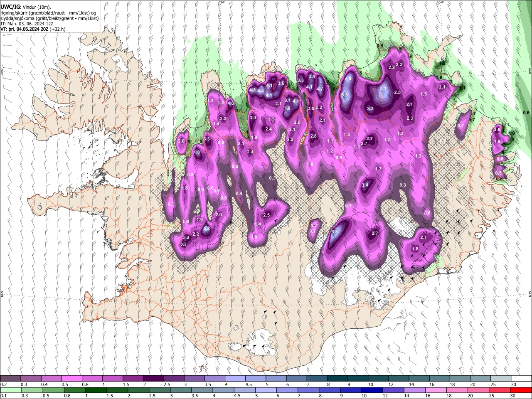Pick the bright red lower legend swatch above 30

point(521,390)
